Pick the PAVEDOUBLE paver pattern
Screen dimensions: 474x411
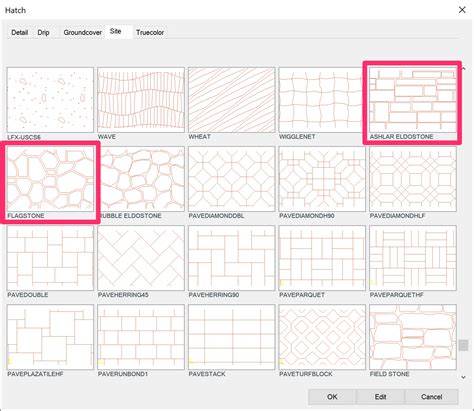[x=50, y=258]
